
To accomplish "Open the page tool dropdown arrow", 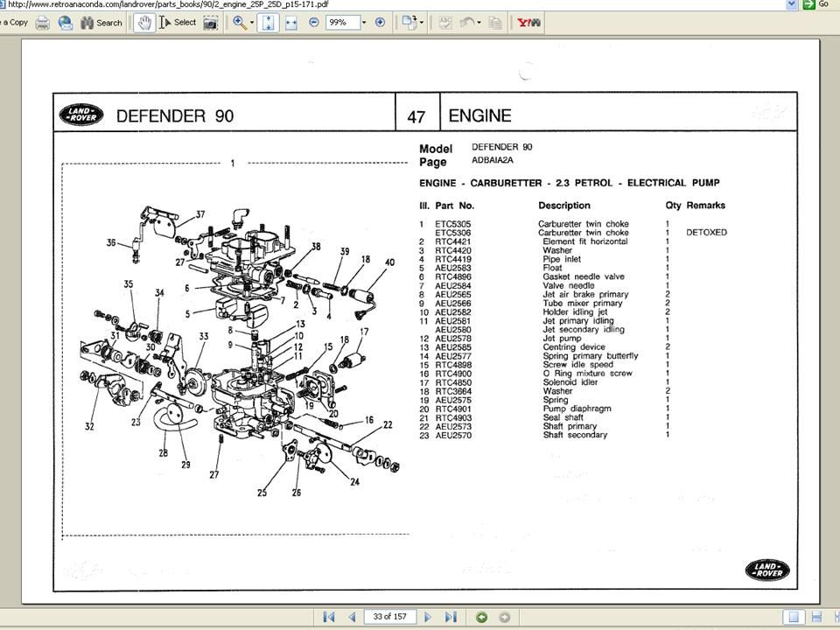I will pos(422,23).
